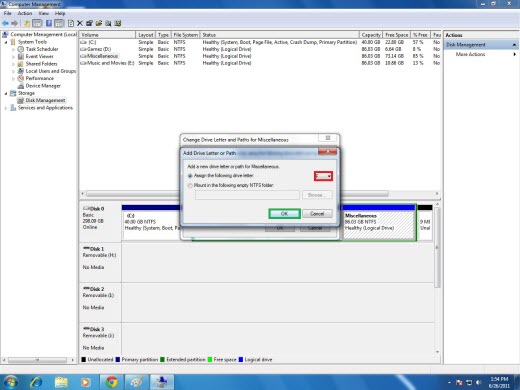Click the NTFS folder path field

[x=247, y=195]
